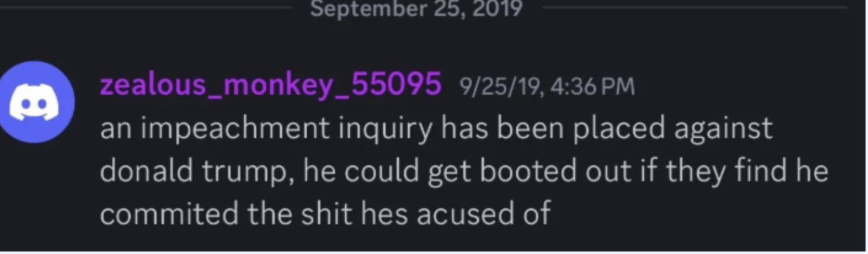This screenshot has width=868, height=254.
Task: Click empty message area right of acused of
Action: 706,213
